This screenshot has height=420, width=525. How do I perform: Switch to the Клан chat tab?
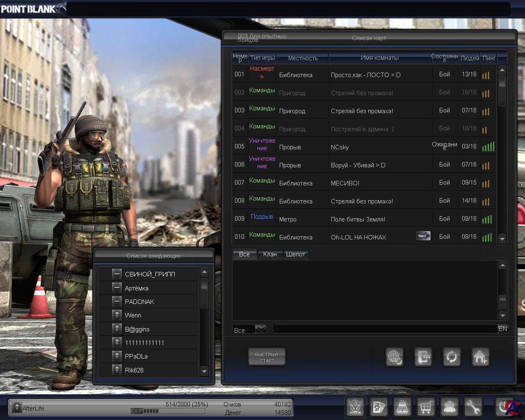pyautogui.click(x=270, y=254)
